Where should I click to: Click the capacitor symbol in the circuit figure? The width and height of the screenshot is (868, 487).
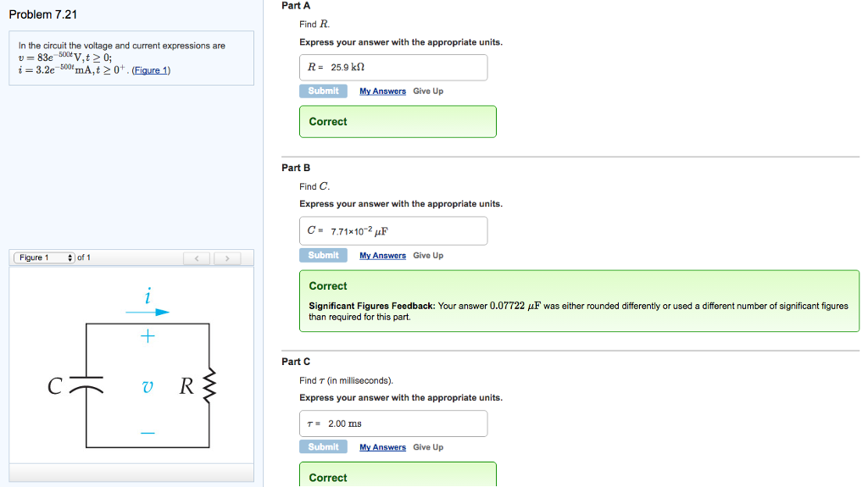pos(86,387)
